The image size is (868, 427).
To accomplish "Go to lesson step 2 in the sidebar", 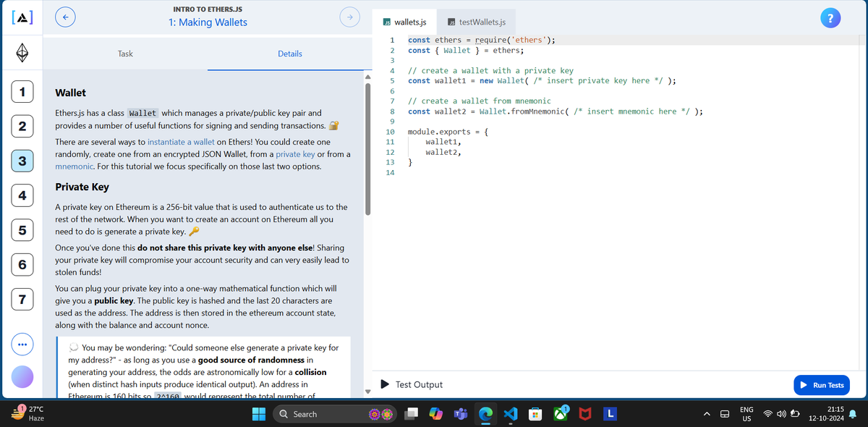I will coord(22,127).
